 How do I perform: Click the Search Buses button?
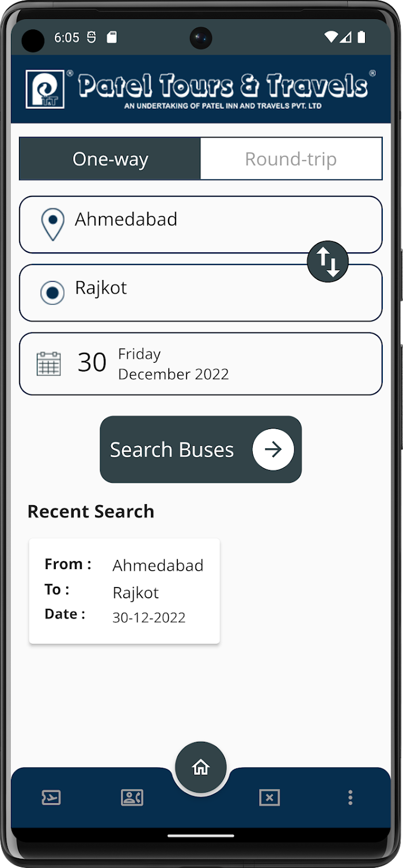pyautogui.click(x=201, y=449)
